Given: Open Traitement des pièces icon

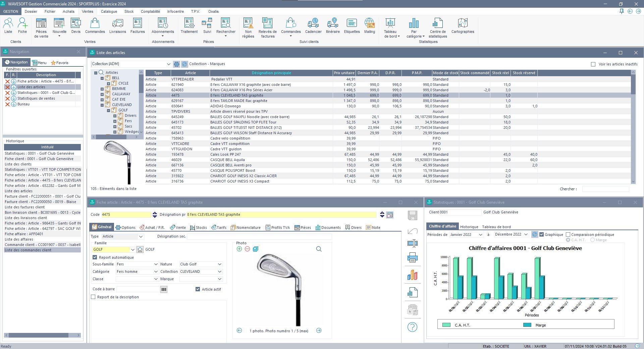Looking at the screenshot, I should coord(189,26).
